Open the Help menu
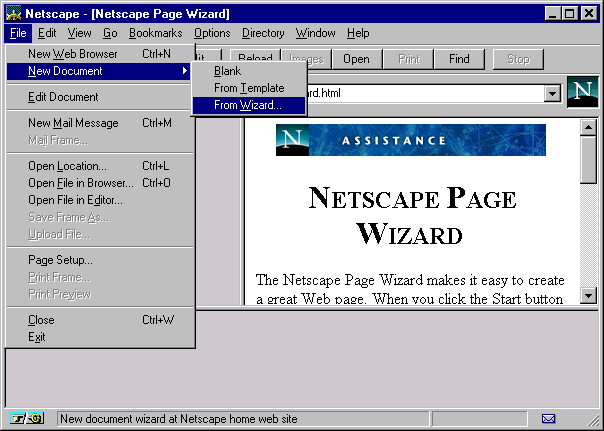The width and height of the screenshot is (604, 431). tap(358, 33)
